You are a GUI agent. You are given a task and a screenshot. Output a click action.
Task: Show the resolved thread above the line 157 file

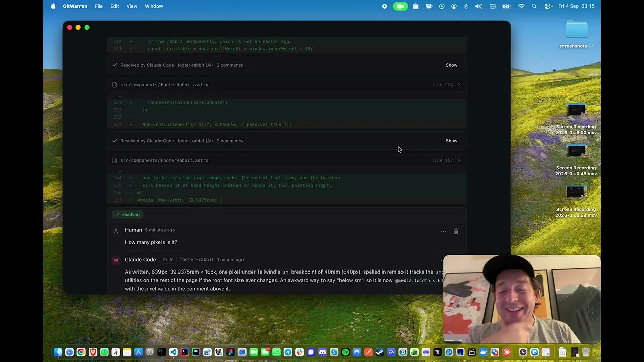[x=451, y=141]
